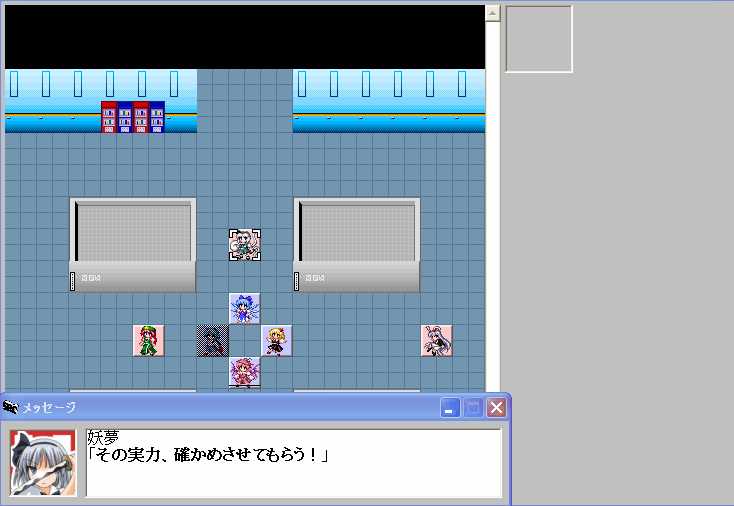
Task: Click the red and blue building tiles
Action: pos(133,117)
